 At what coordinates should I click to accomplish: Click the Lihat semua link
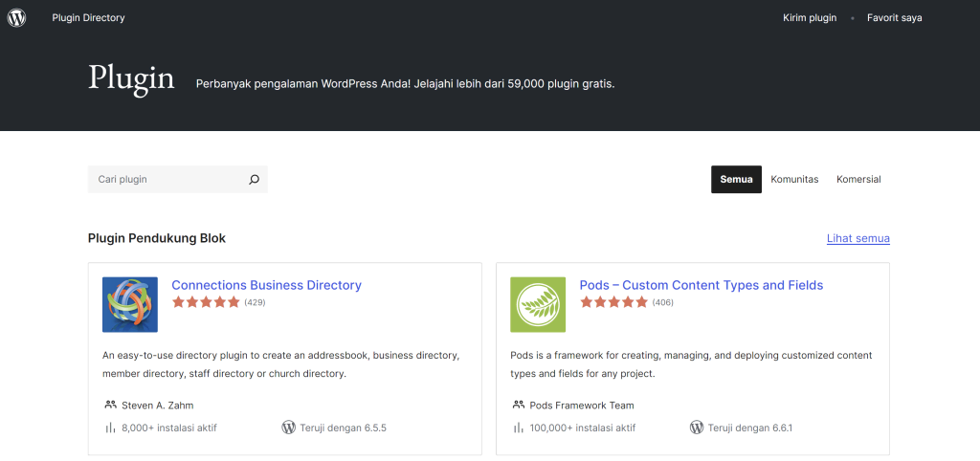click(858, 238)
